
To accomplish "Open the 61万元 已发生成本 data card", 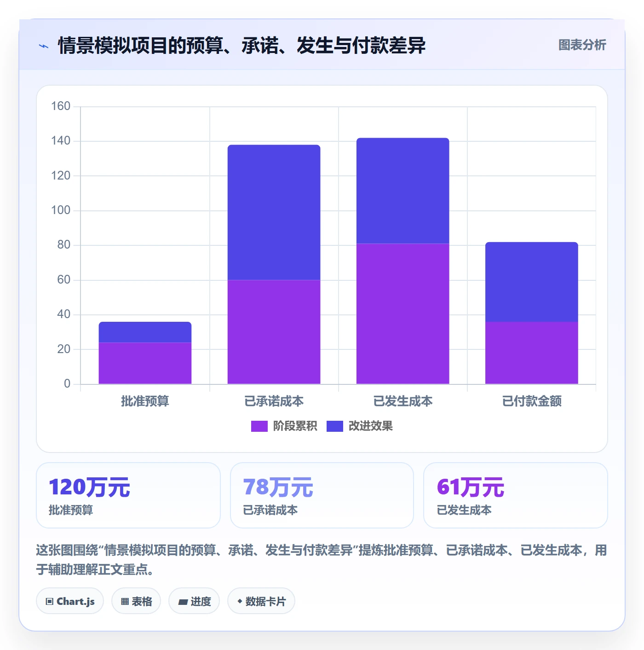I will 516,495.
